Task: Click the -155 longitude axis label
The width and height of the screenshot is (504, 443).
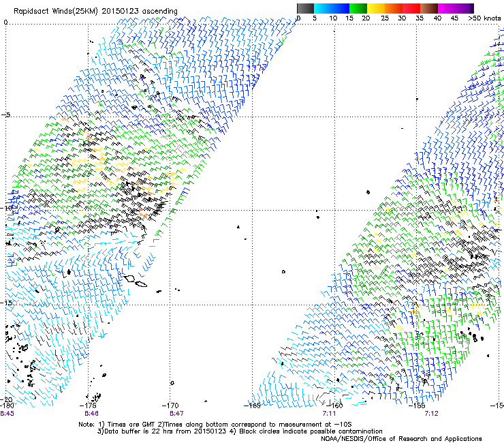Action: coord(417,406)
